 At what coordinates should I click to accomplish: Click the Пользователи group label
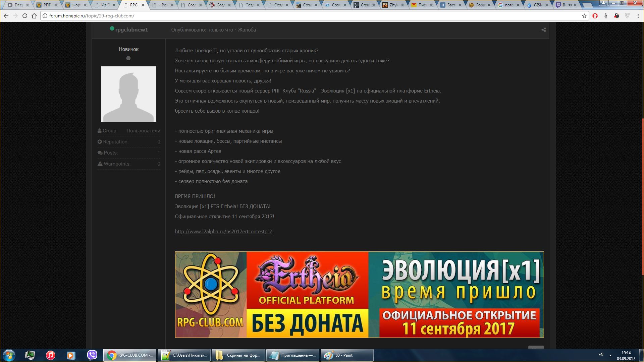tap(143, 131)
